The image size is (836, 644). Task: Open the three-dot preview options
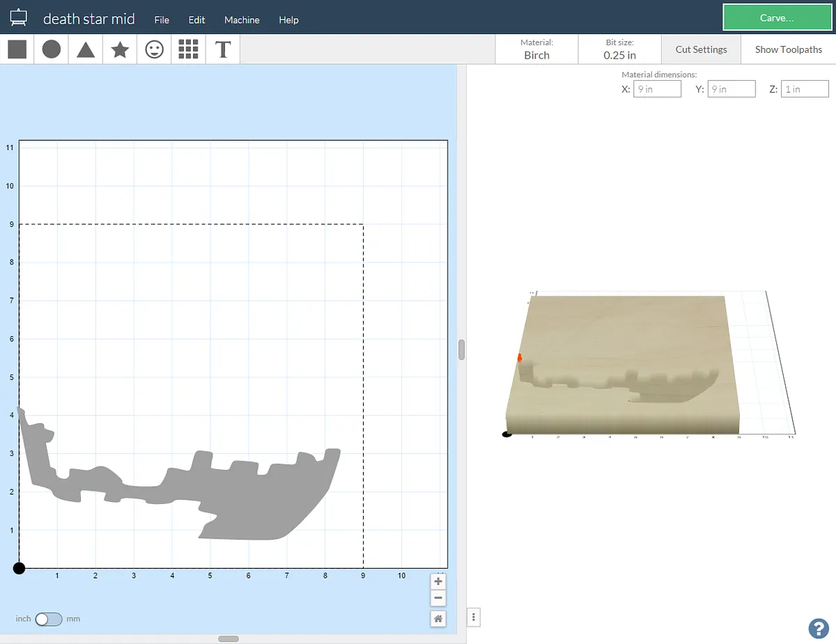(x=474, y=617)
